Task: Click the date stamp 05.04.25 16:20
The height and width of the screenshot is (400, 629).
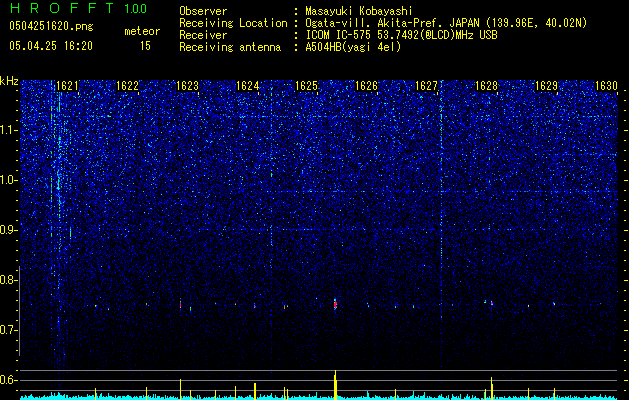Action: pyautogui.click(x=51, y=46)
